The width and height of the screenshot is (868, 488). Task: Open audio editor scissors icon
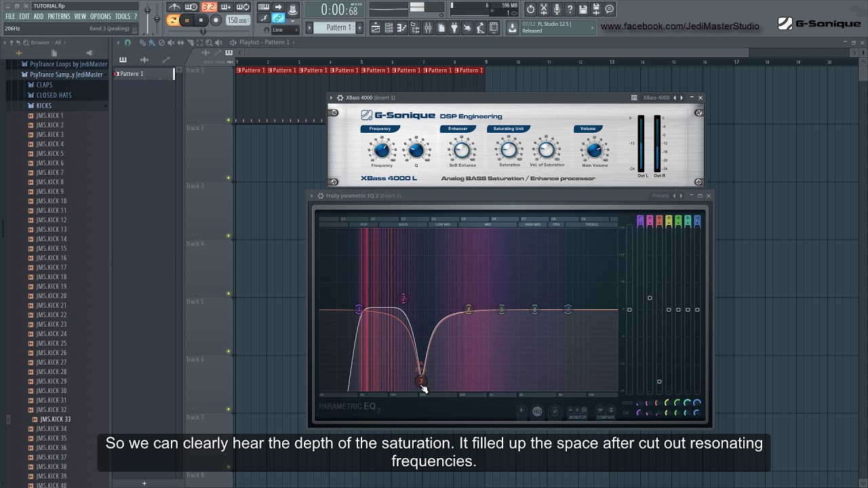[x=544, y=9]
